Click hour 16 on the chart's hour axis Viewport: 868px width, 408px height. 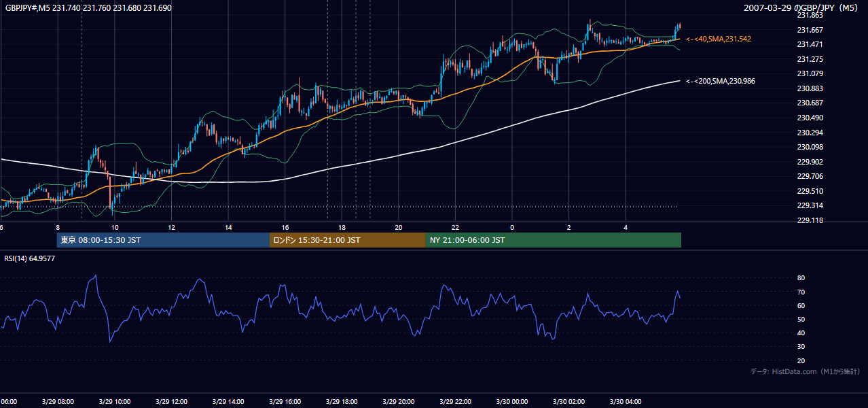tap(285, 227)
